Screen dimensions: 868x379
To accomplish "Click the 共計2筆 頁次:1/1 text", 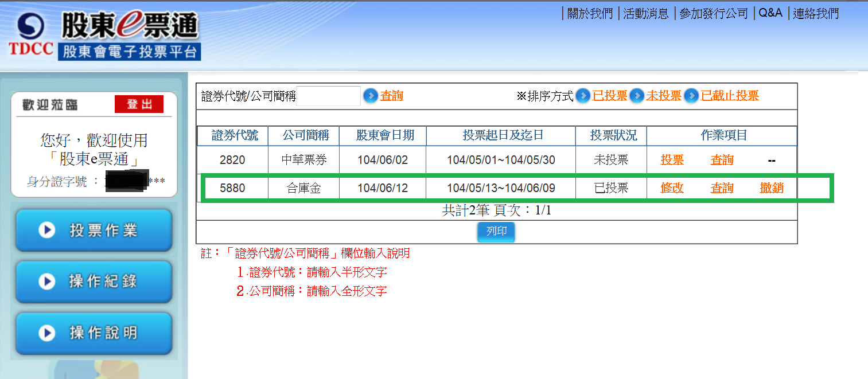I will [496, 210].
